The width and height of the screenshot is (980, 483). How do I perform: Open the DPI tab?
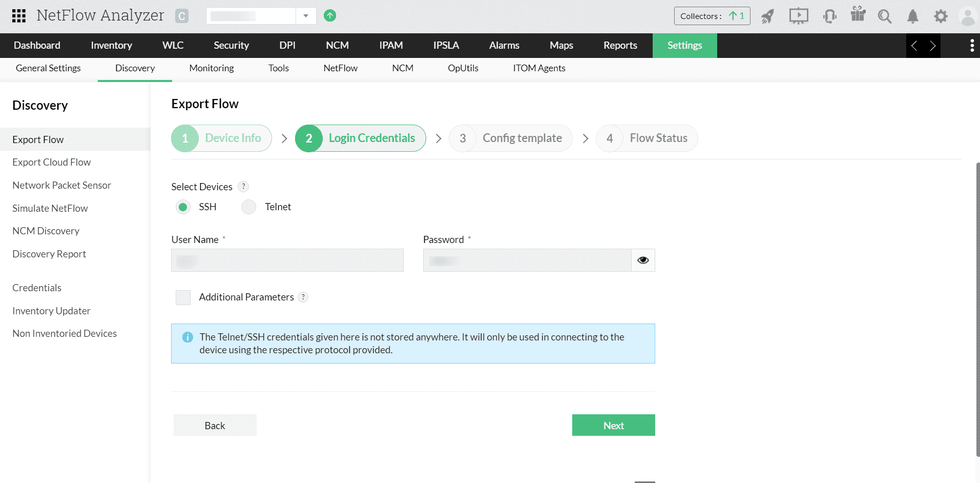click(287, 46)
